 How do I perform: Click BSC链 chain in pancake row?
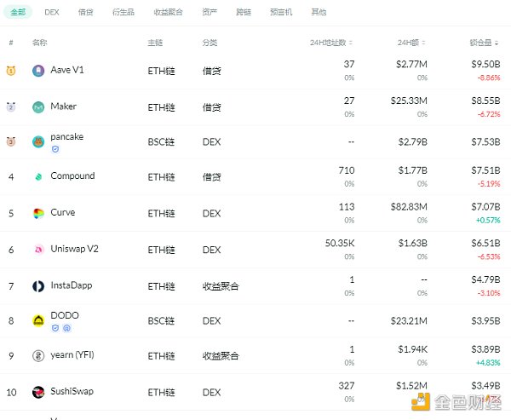161,142
